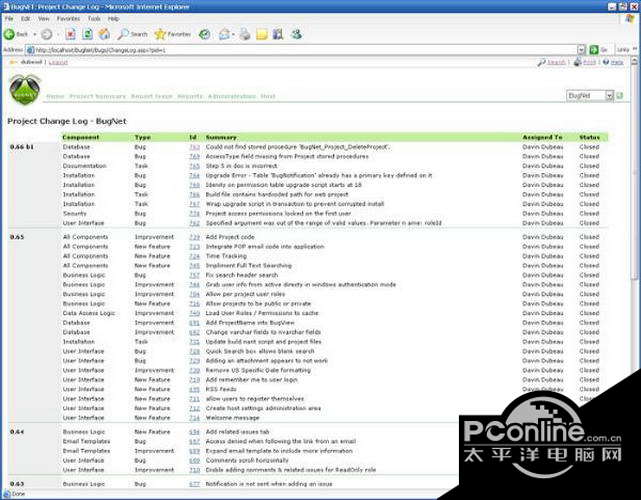
Task: Go to the Home tab in BugNet navigation
Action: 55,96
